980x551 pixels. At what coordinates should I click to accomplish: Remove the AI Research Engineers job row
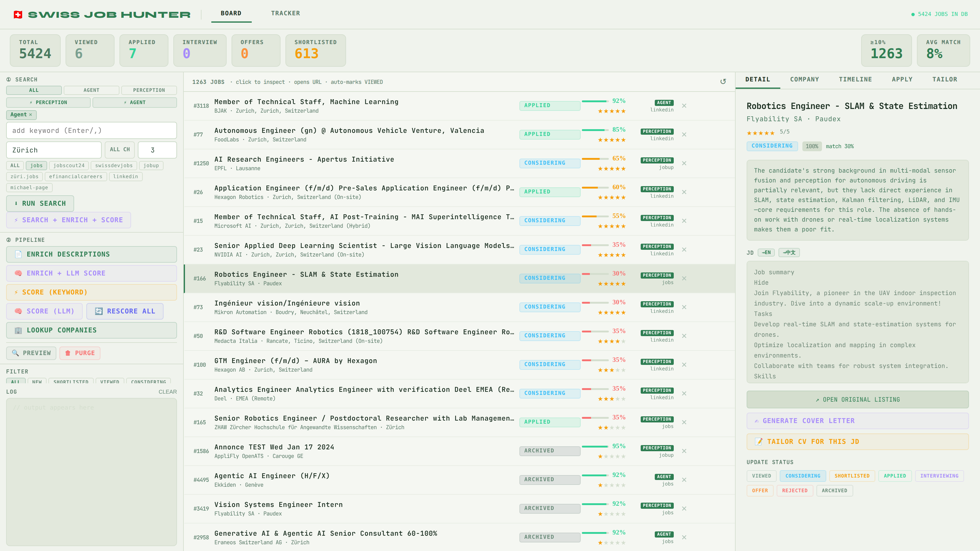684,163
